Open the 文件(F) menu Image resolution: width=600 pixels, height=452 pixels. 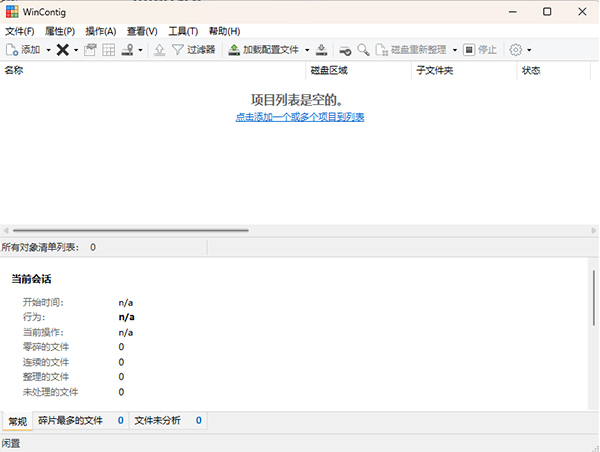(x=19, y=31)
